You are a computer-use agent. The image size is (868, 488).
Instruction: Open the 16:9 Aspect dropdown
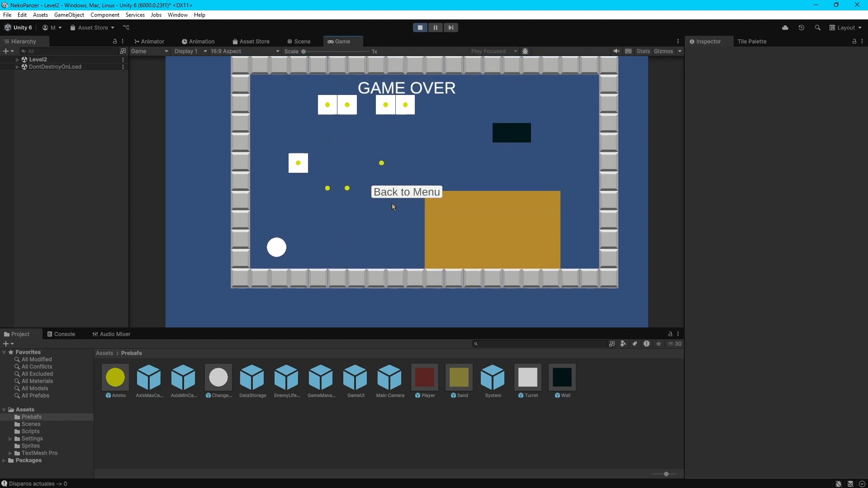(245, 51)
